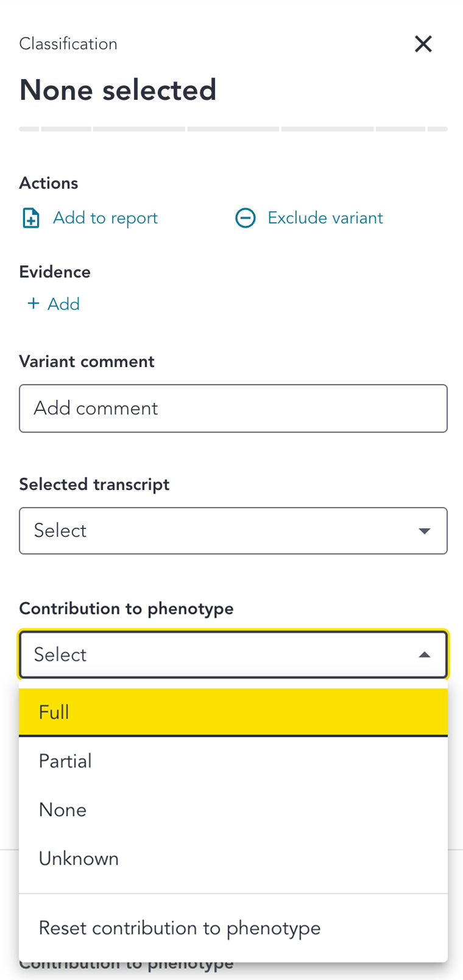Click the plus icon under Evidence
This screenshot has height=980, width=463.
coord(34,303)
